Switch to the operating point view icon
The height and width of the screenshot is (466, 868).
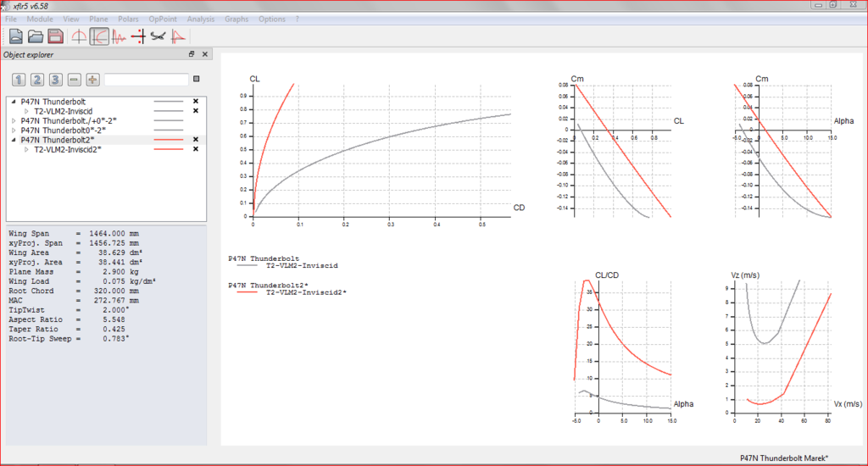[x=79, y=36]
